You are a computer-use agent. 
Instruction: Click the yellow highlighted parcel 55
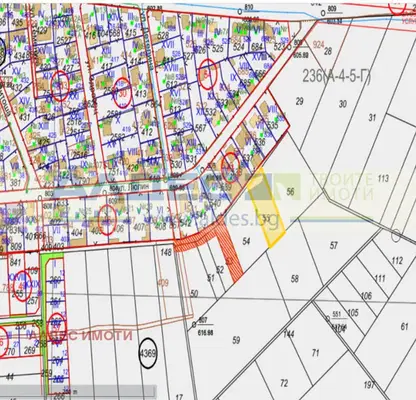tap(266, 207)
